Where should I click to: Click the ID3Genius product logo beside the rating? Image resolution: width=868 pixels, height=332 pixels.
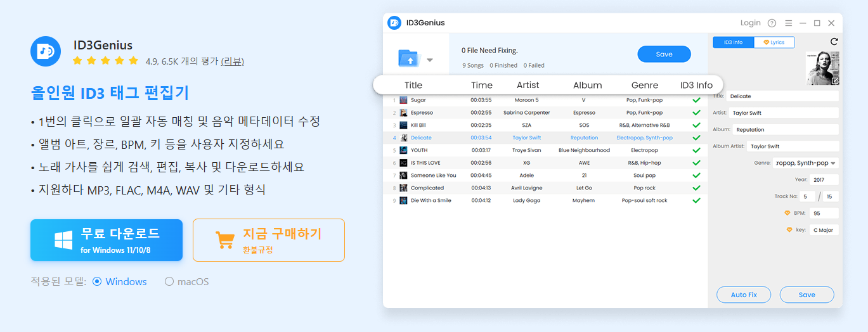[46, 51]
